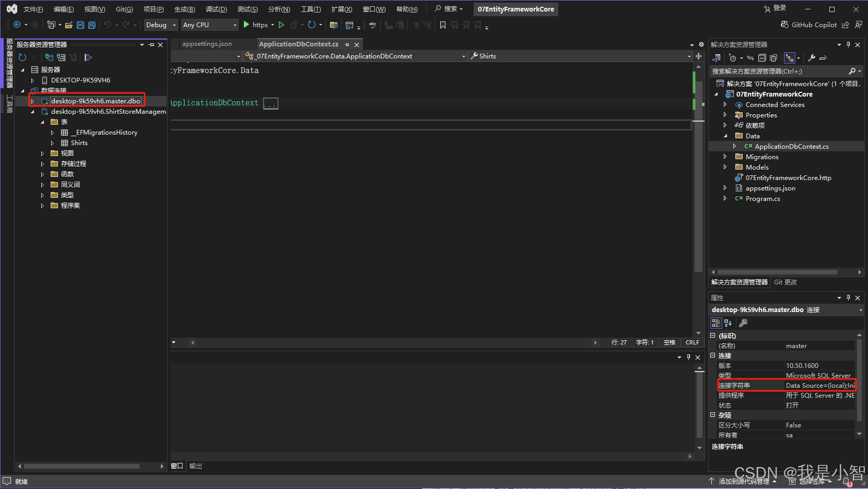Expand the Migrations folder in Solution Explorer
Image resolution: width=868 pixels, height=489 pixels.
[x=725, y=157]
